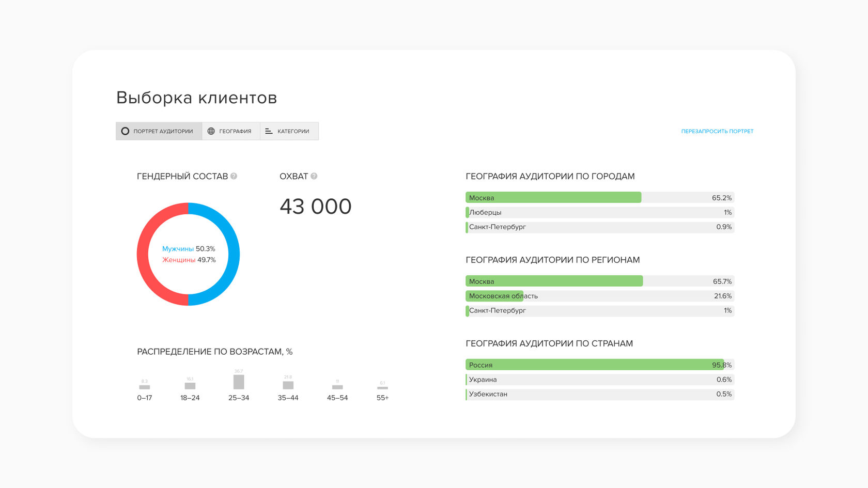Select the ПОРТРЕТ АУДИТОРИИ tab
Image resolution: width=868 pixels, height=488 pixels.
coord(159,131)
